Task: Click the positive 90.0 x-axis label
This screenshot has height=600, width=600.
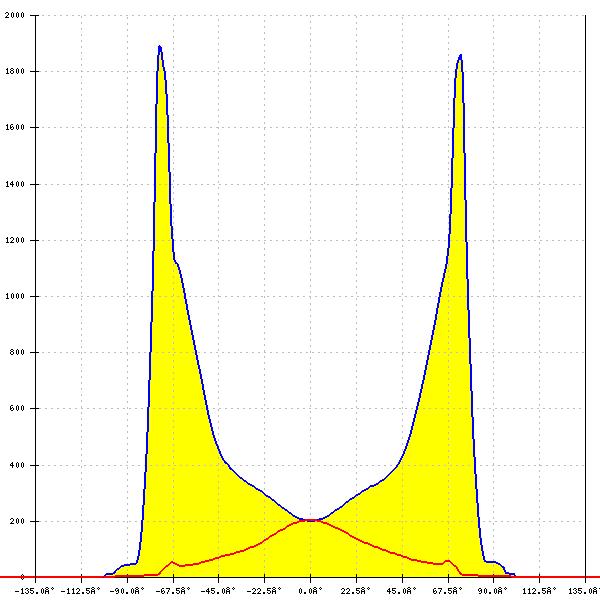Action: coord(492,591)
